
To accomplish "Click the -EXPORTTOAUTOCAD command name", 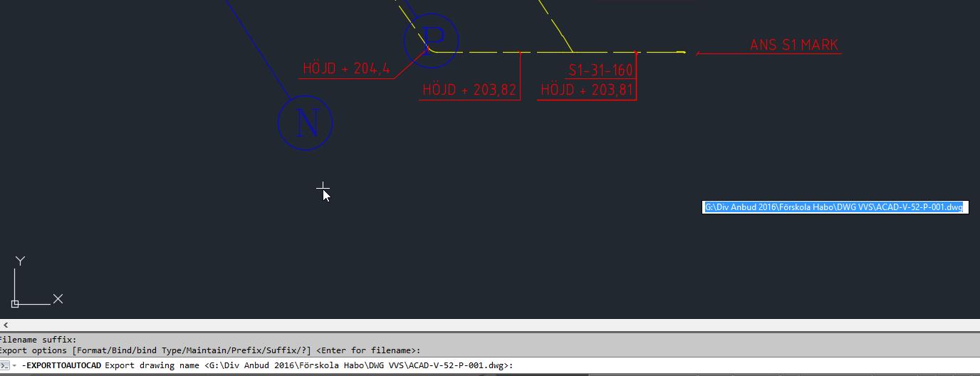I will pyautogui.click(x=61, y=365).
